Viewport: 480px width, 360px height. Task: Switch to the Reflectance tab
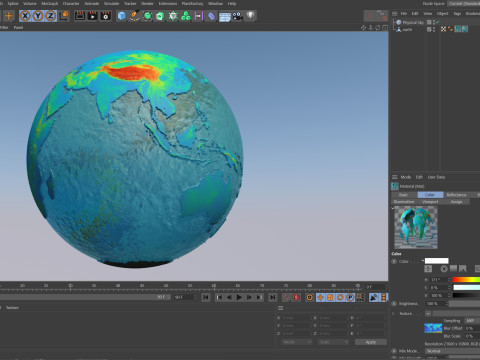[x=456, y=195]
